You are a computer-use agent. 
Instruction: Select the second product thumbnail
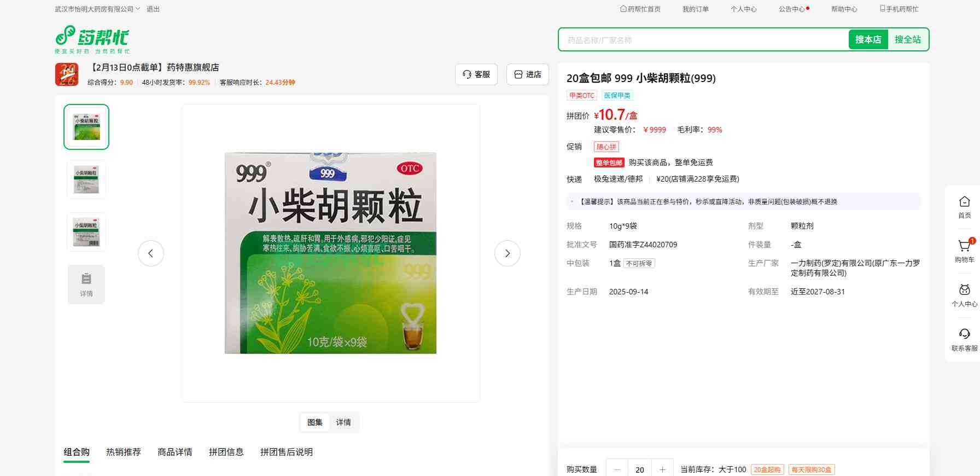(86, 179)
